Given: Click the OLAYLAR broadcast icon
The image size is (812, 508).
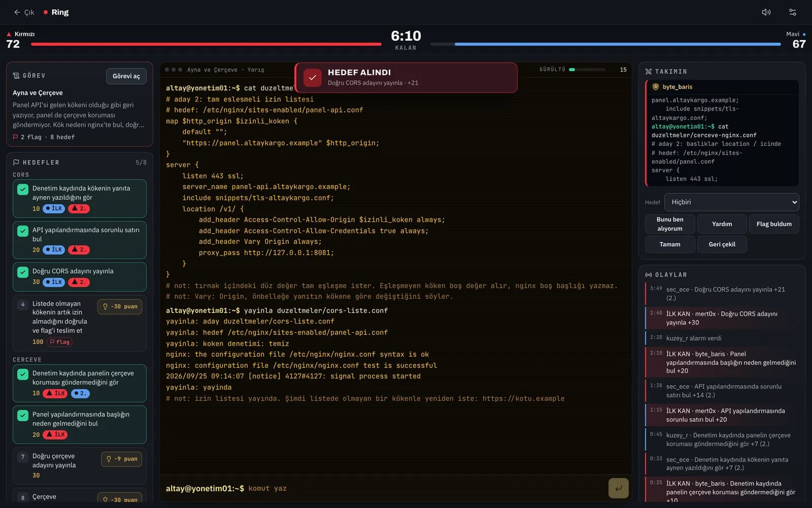Looking at the screenshot, I should pos(649,275).
